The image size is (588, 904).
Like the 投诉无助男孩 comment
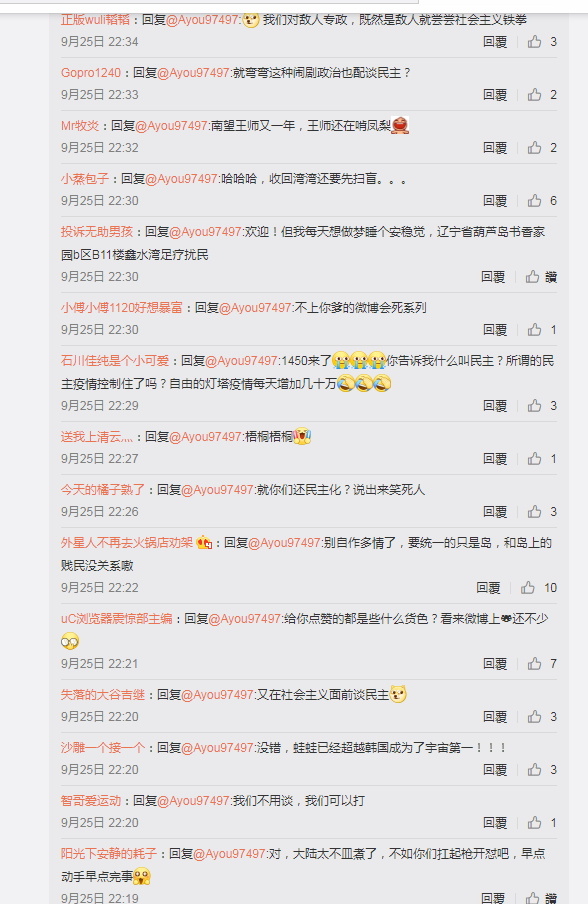532,277
